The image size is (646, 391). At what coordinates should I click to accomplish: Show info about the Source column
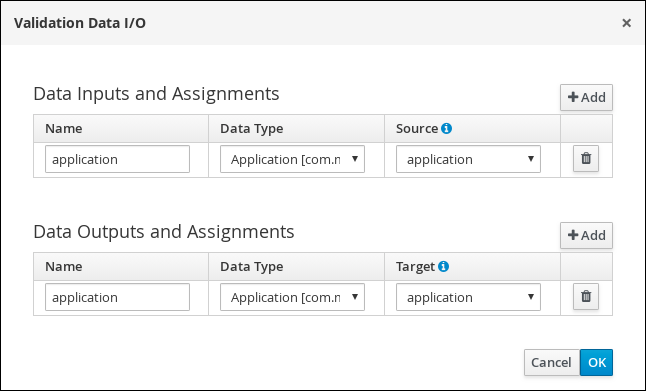click(446, 129)
